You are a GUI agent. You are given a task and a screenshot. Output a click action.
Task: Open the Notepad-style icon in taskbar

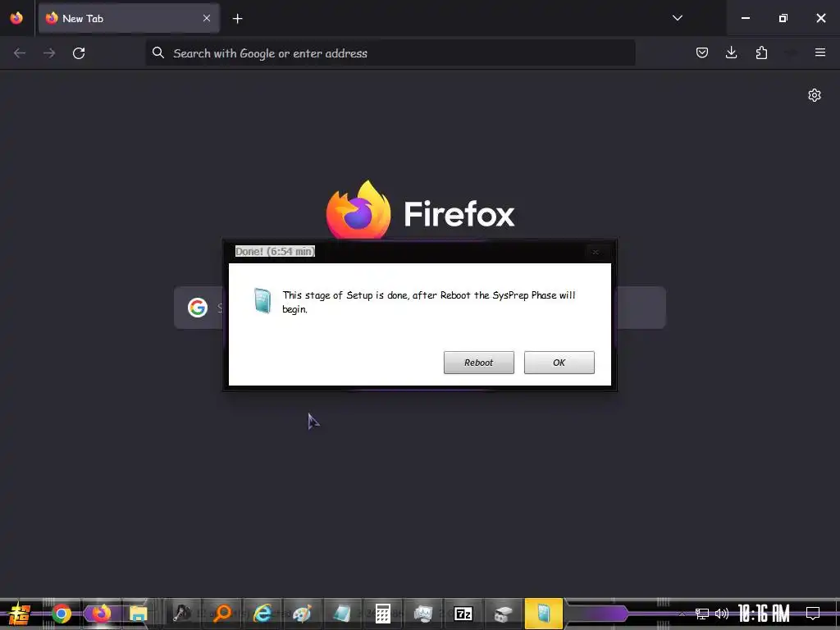click(x=342, y=614)
